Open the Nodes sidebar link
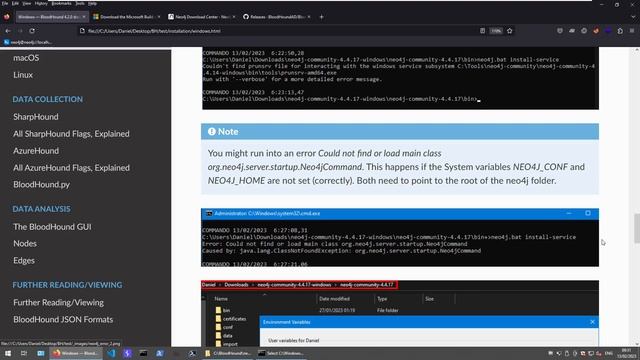 (25, 243)
